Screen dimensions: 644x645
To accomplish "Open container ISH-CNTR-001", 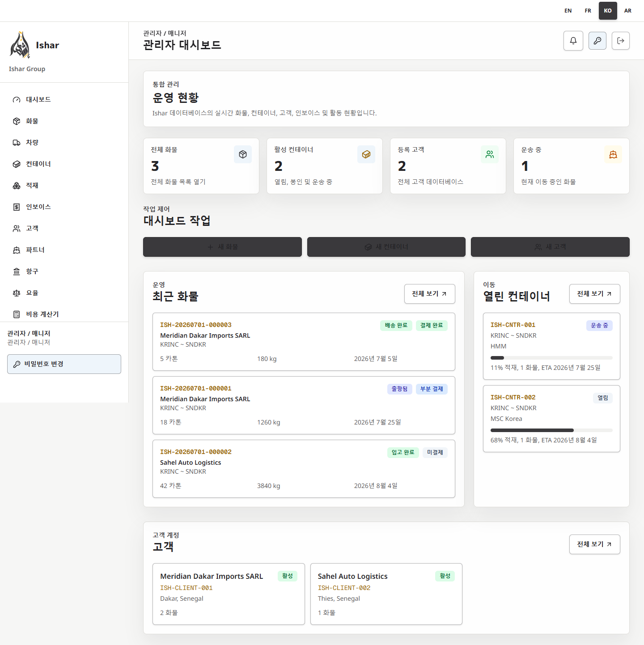I will tap(551, 346).
